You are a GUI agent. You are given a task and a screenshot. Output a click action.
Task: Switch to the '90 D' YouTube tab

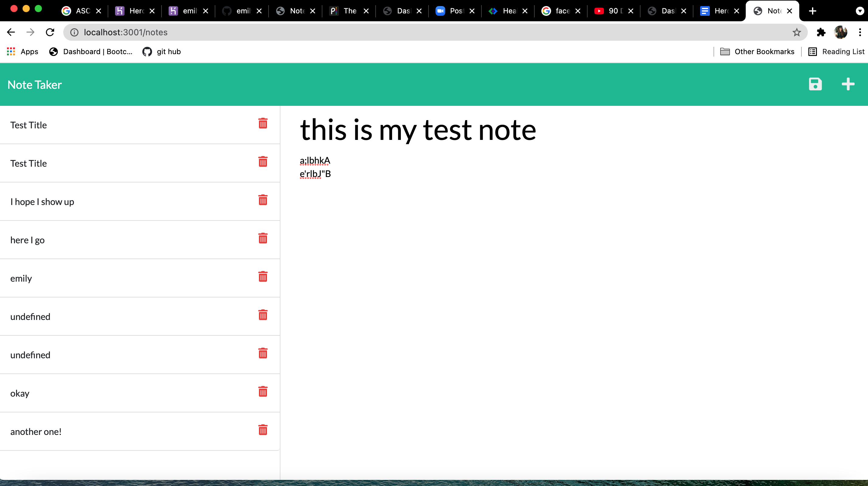point(613,11)
